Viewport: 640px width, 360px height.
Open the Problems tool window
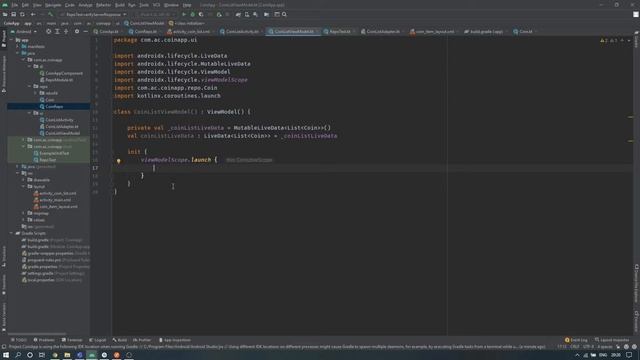click(x=44, y=340)
